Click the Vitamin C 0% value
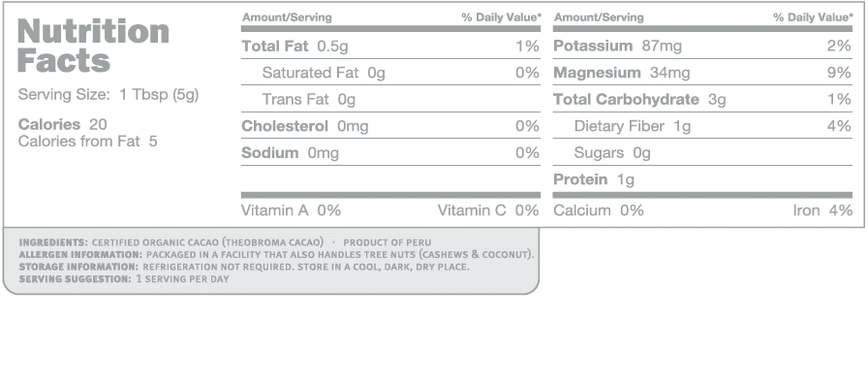Screen dimensions: 868x384 488,210
